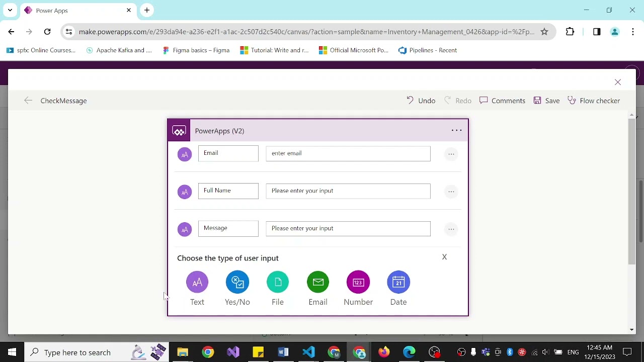
Task: Click the taskbar search box
Action: tap(97, 352)
